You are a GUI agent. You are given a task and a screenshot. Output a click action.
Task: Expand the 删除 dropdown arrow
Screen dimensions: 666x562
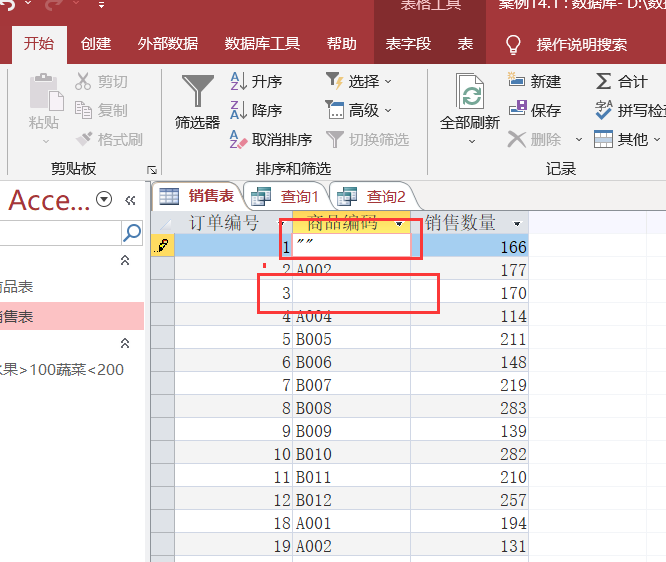579,139
